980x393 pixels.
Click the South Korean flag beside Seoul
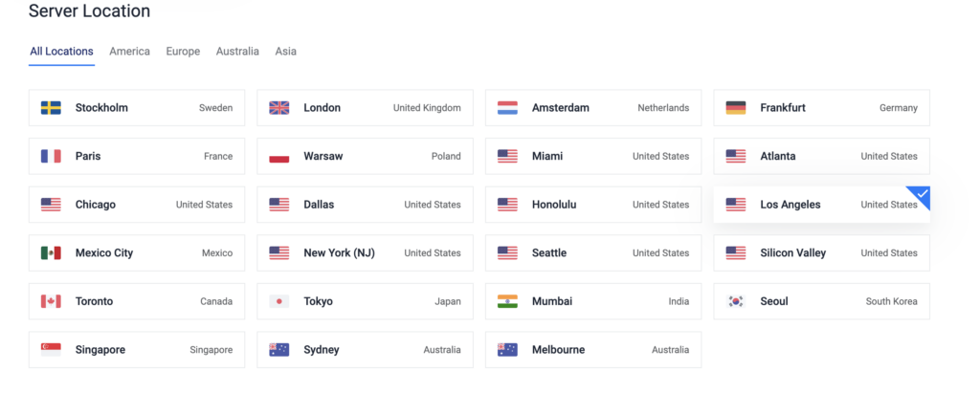(x=736, y=301)
